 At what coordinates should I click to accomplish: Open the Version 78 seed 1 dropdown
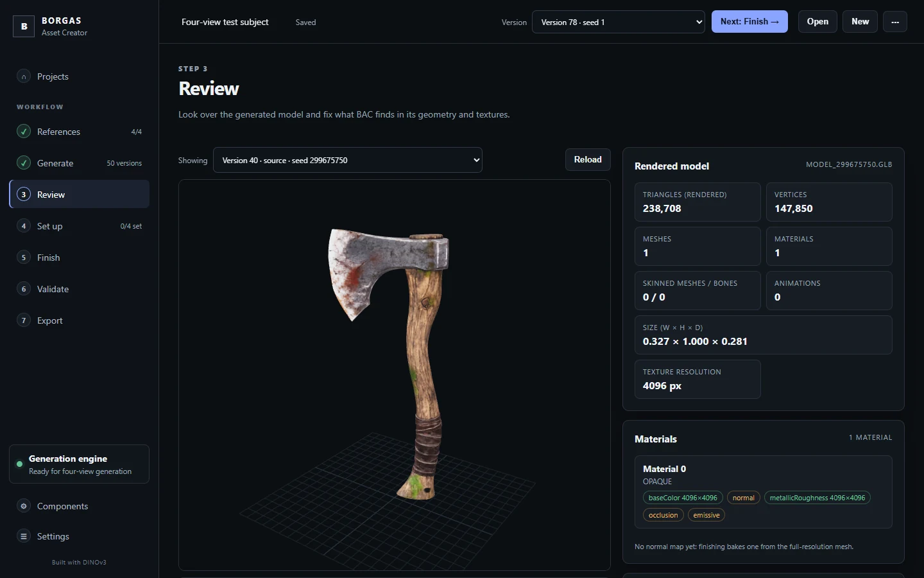[x=619, y=22]
